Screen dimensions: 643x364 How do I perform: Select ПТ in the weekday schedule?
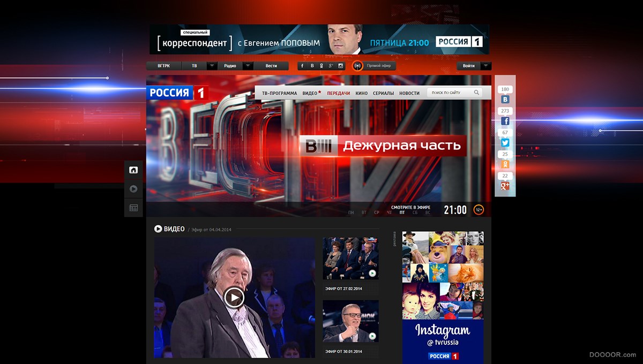402,213
